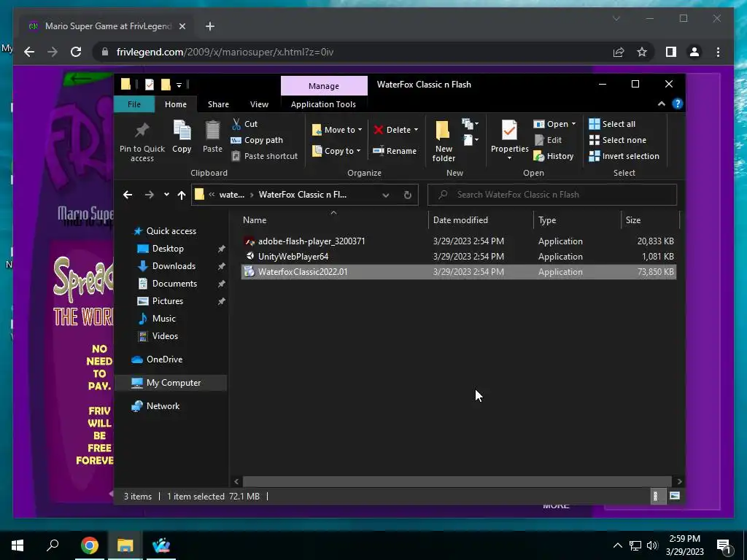This screenshot has width=747, height=560.
Task: Expand address bar history dropdown
Action: 386,195
